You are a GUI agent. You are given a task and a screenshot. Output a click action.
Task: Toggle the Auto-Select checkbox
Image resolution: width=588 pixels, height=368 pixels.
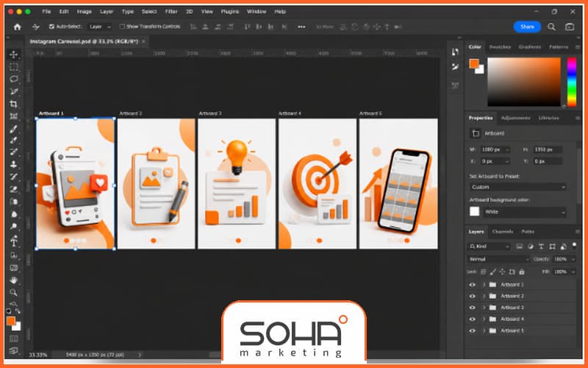(51, 26)
